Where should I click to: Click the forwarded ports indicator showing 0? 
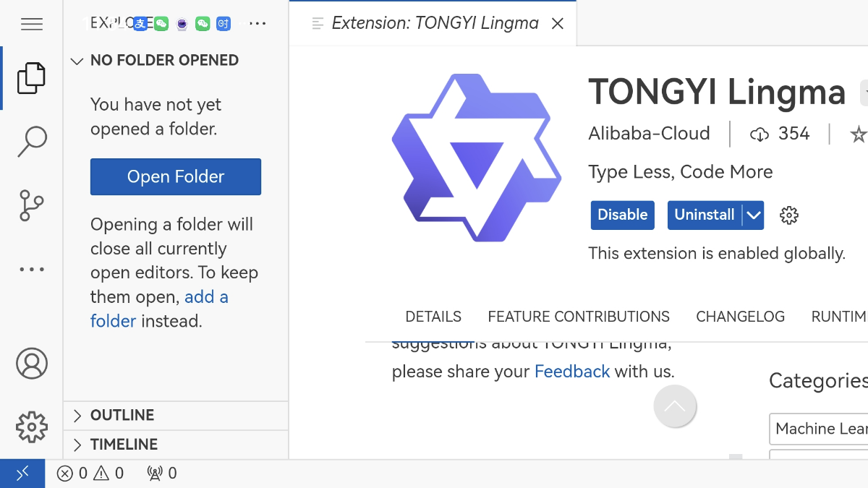(x=162, y=474)
